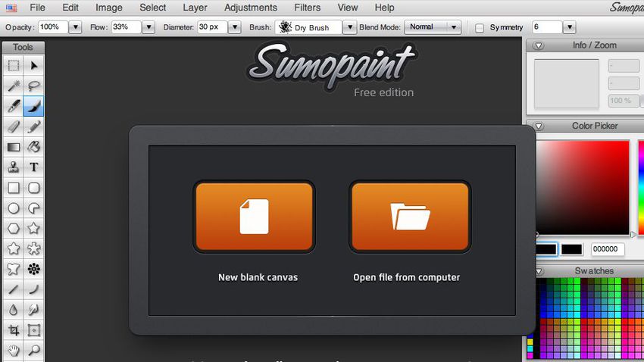
Task: Pick the Gradient tool
Action: pos(14,147)
